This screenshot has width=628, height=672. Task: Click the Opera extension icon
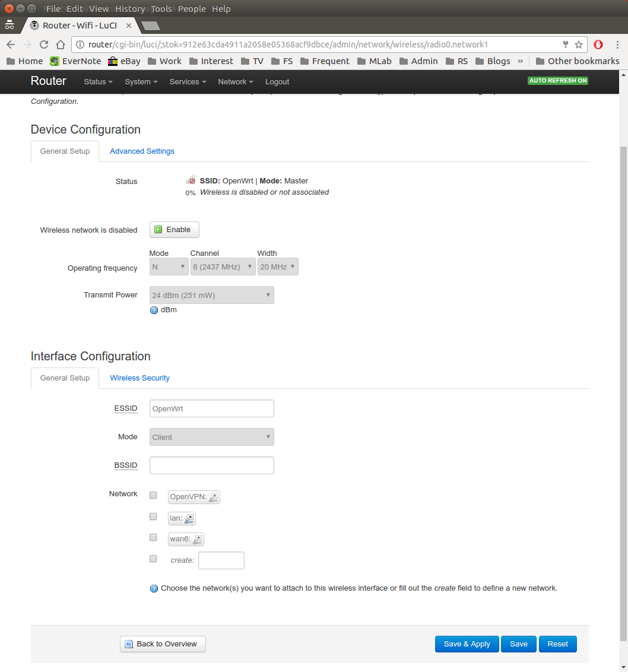click(599, 45)
